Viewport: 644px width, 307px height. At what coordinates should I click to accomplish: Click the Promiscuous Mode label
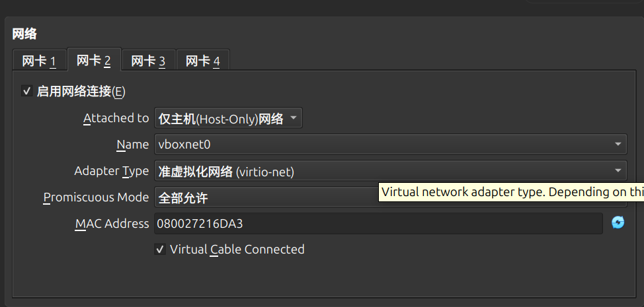(96, 197)
